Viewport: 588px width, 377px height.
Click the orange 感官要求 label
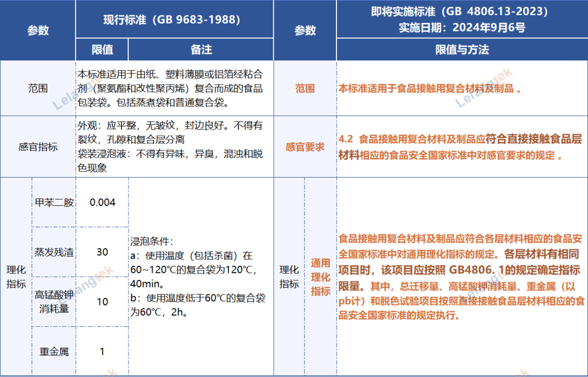[305, 147]
